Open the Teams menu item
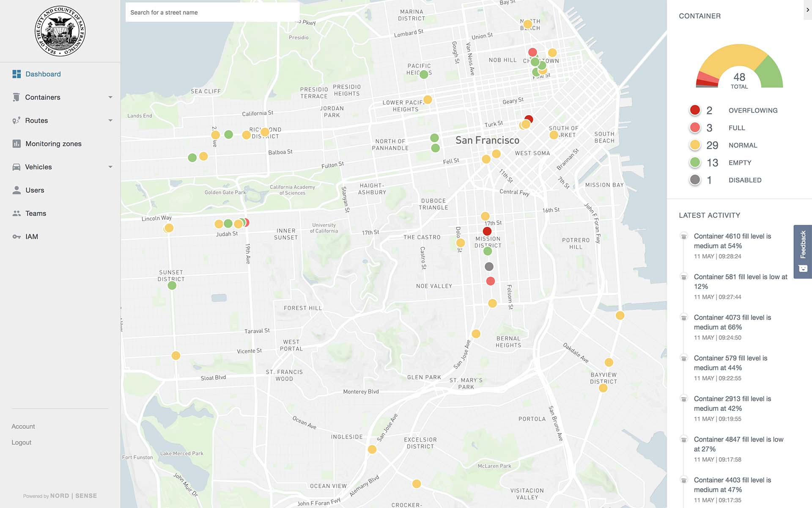The height and width of the screenshot is (508, 812). click(x=36, y=213)
